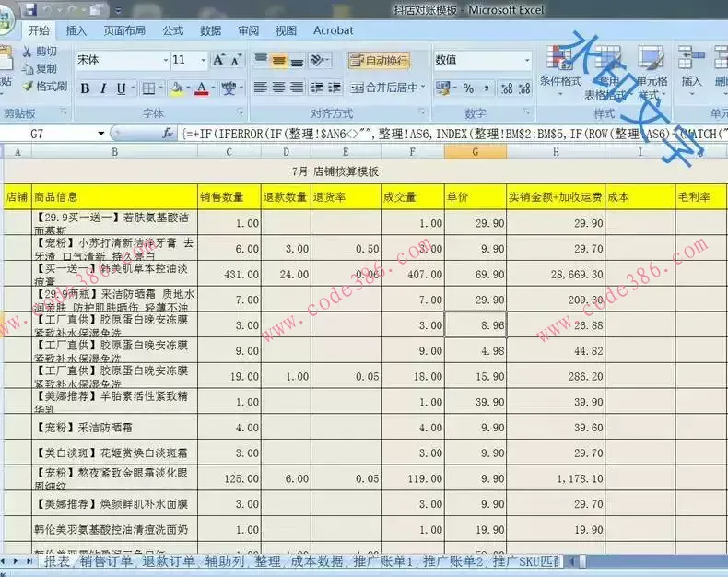The height and width of the screenshot is (577, 728).
Task: Click the accounting currency format icon
Action: tap(443, 88)
